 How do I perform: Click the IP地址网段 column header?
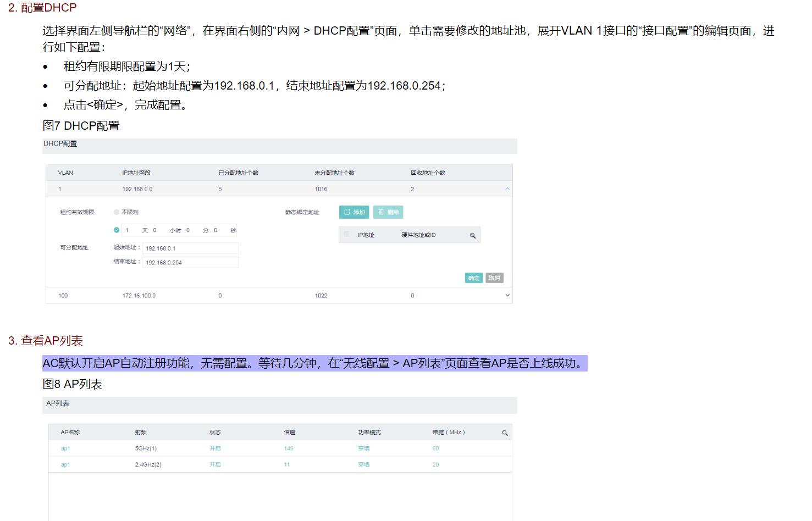[x=136, y=173]
